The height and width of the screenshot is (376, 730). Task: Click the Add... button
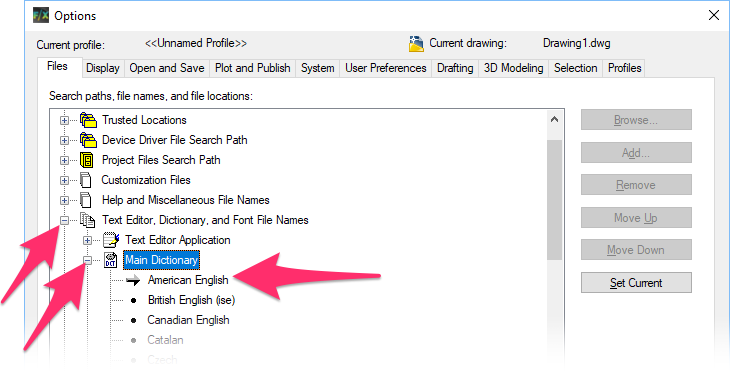click(x=636, y=153)
